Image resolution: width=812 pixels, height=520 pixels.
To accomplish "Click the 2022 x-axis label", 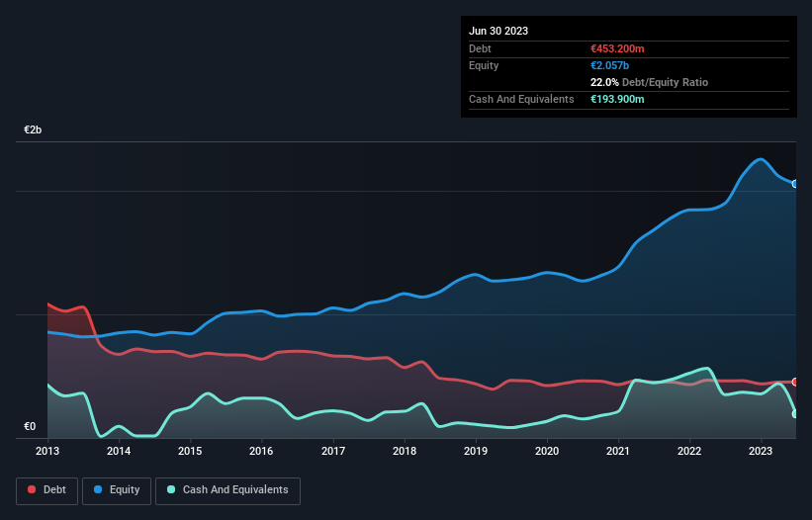I will 689,451.
